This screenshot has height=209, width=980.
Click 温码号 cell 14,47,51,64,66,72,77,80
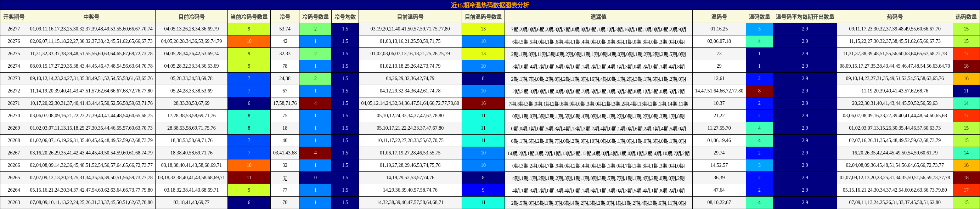point(719,91)
